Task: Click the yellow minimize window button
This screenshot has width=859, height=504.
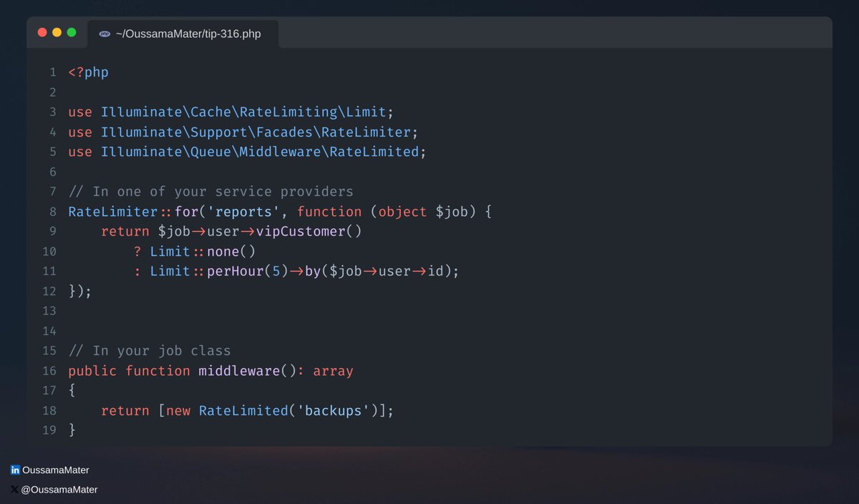Action: pos(57,32)
